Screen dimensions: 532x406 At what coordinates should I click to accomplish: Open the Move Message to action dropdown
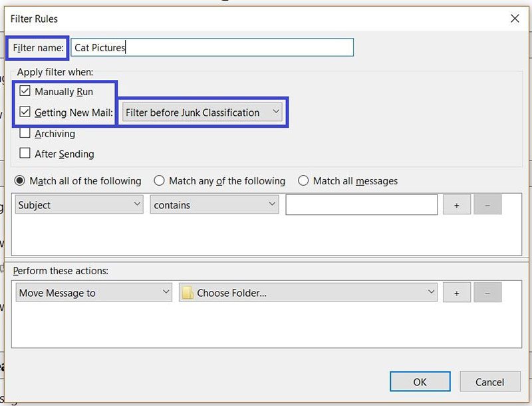[93, 293]
